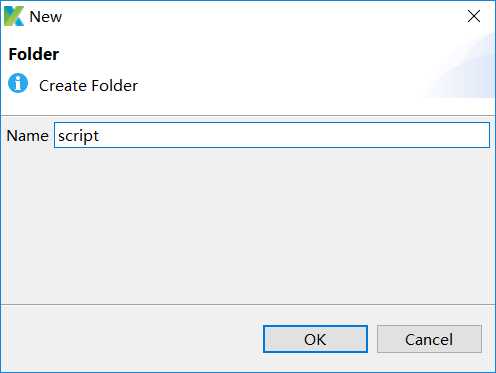Confirm folder creation with OK
Image resolution: width=496 pixels, height=373 pixels.
315,339
